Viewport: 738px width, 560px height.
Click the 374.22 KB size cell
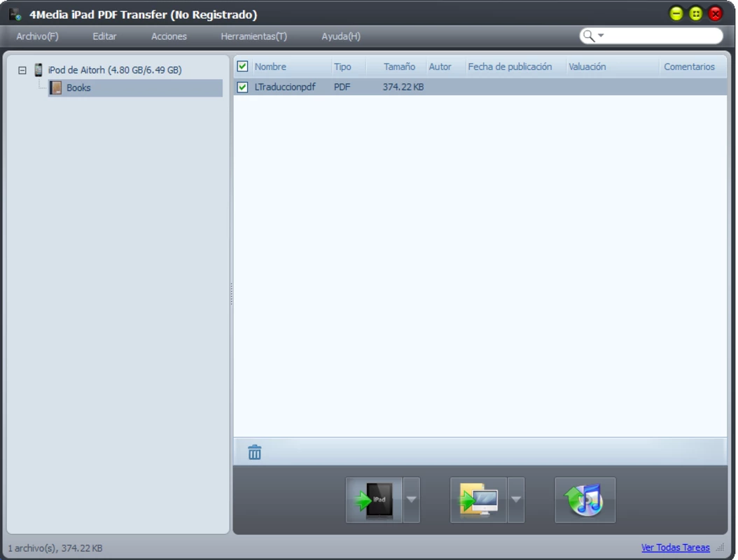tap(403, 87)
